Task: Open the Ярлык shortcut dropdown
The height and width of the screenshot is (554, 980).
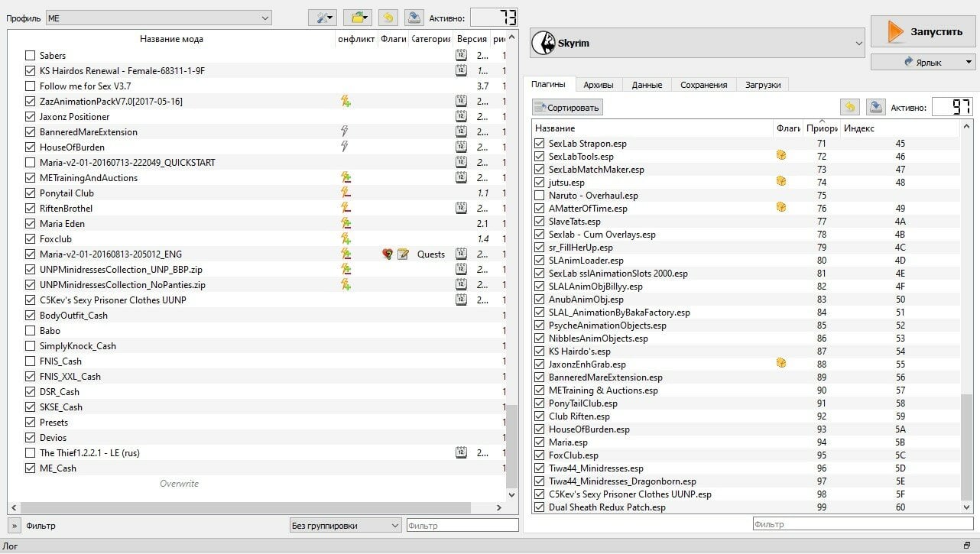Action: (x=923, y=62)
